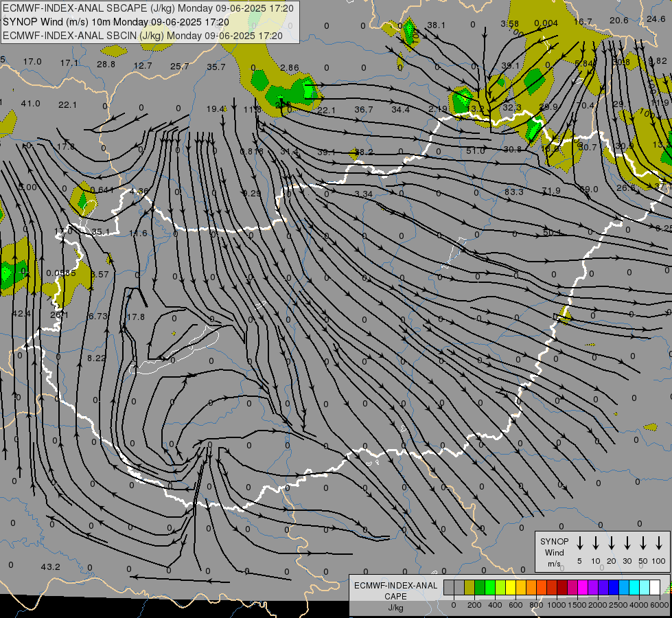The height and width of the screenshot is (618, 672).
Task: Click the SBCAPE header line
Action: 148,8
